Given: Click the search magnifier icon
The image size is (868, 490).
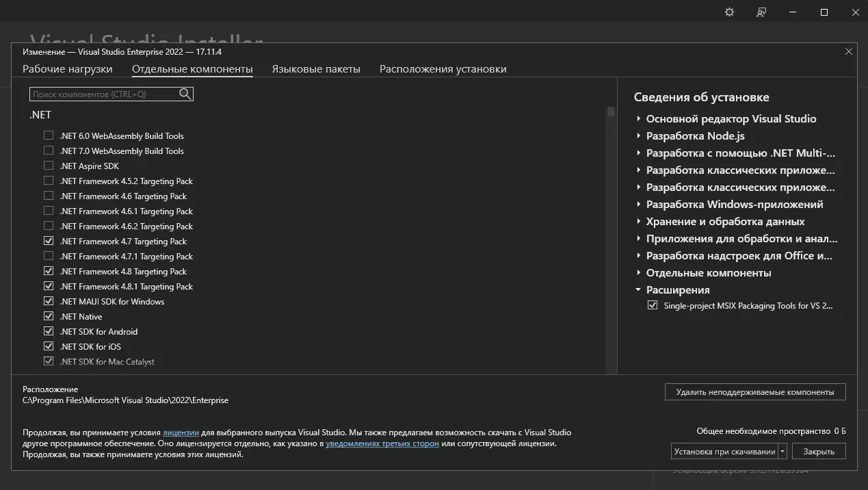Looking at the screenshot, I should pos(185,94).
